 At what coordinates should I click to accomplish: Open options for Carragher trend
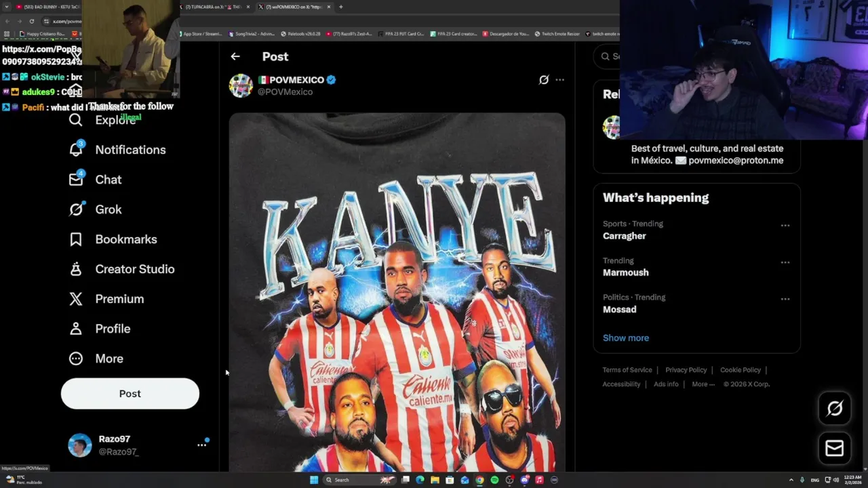pyautogui.click(x=785, y=226)
